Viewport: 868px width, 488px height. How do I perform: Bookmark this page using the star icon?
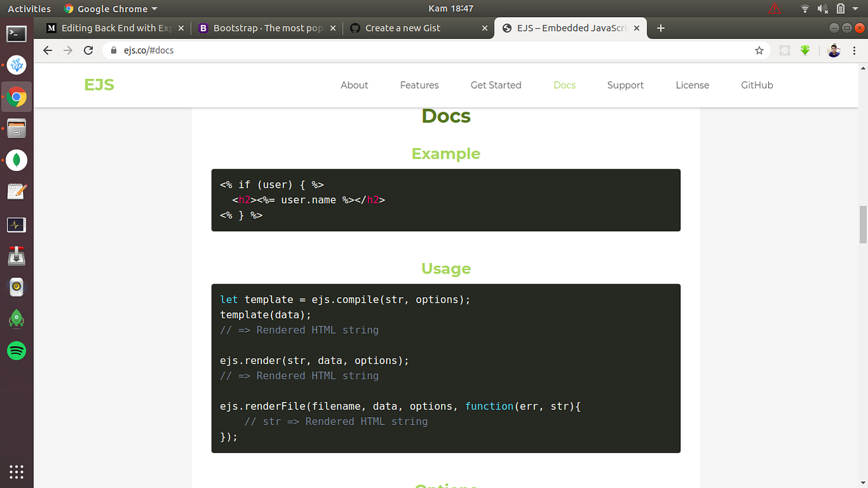758,50
